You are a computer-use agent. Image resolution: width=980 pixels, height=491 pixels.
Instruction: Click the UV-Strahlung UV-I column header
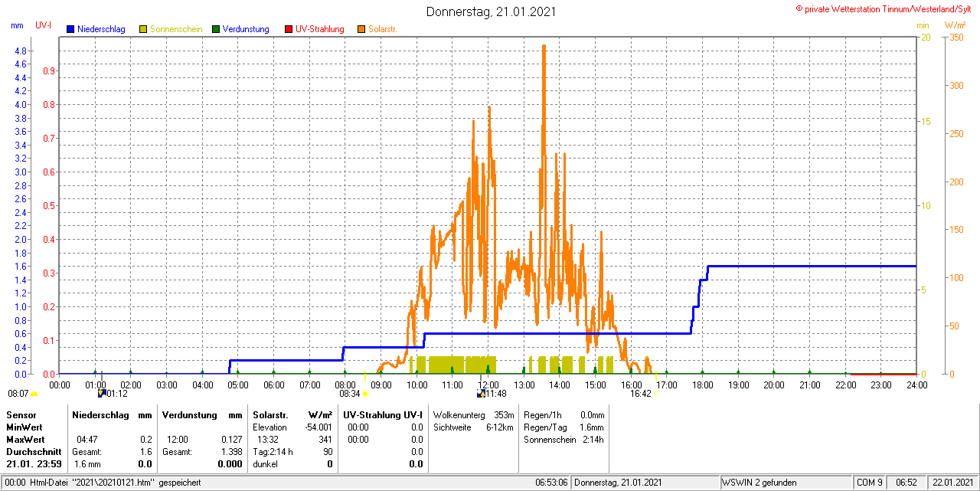[x=383, y=414]
